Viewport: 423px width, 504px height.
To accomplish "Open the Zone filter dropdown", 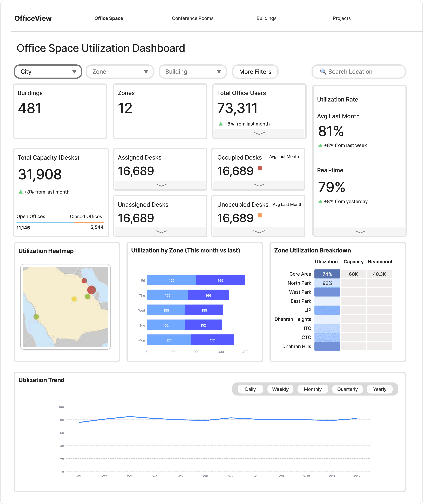I will click(x=120, y=72).
